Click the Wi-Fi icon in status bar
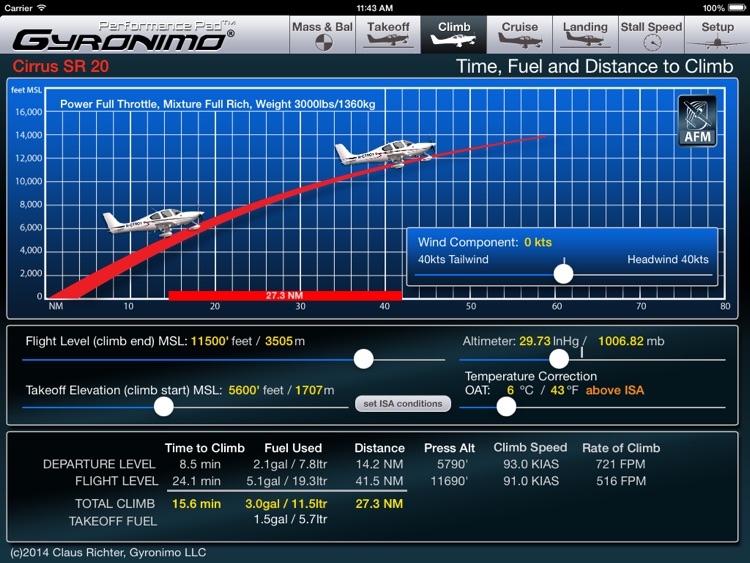Viewport: 750px width, 563px height. click(x=42, y=8)
